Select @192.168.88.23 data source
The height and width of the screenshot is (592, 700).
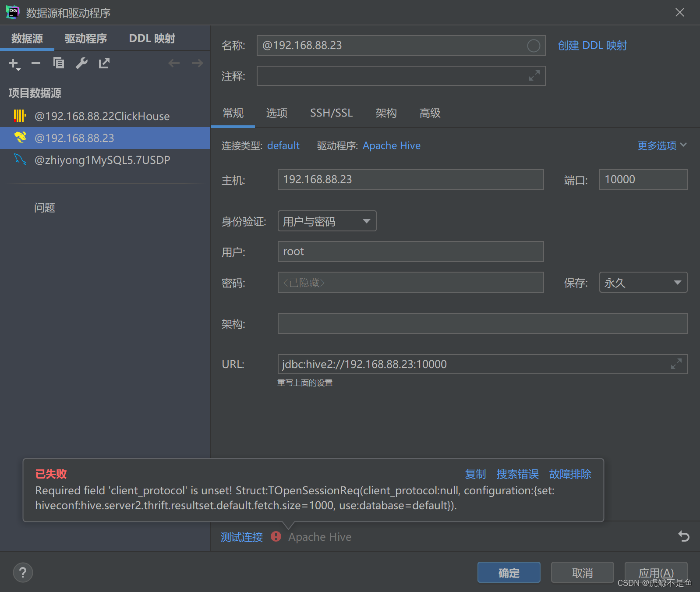click(105, 138)
